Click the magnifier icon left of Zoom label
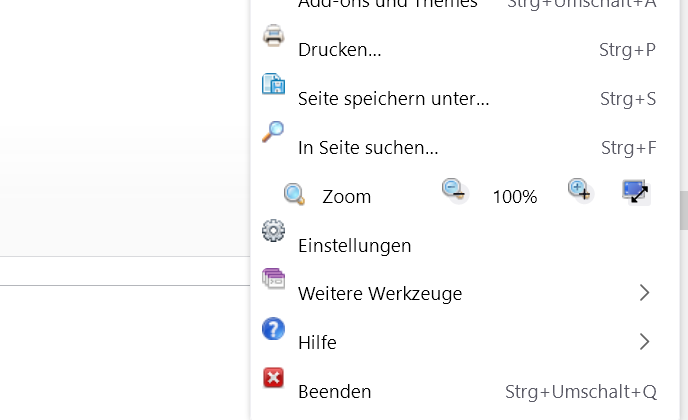 (294, 194)
